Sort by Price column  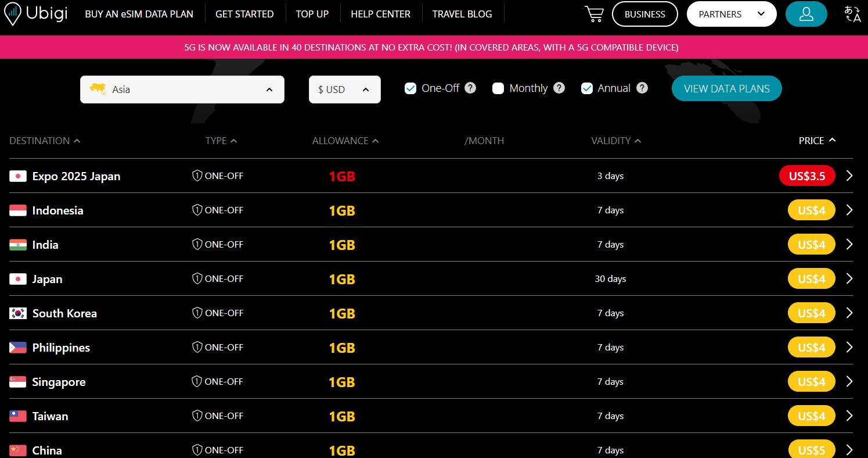(x=817, y=141)
